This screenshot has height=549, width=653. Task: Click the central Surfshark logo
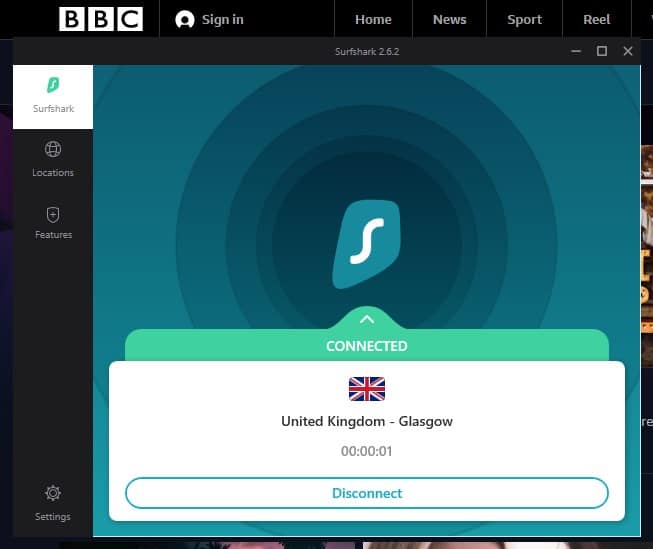click(366, 244)
